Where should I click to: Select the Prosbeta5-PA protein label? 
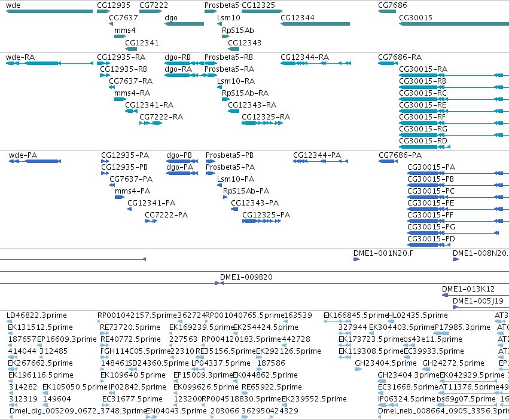230,167
